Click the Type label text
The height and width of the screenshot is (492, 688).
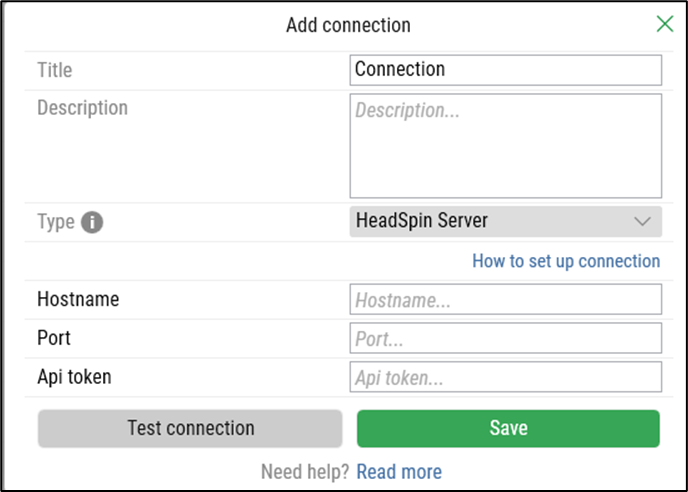point(56,222)
